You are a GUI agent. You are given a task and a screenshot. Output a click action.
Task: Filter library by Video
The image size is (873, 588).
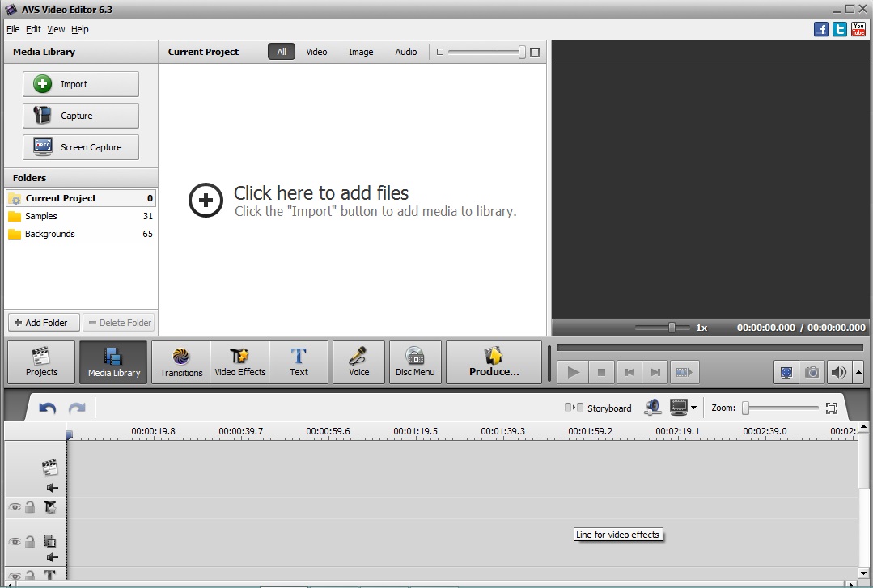(316, 52)
